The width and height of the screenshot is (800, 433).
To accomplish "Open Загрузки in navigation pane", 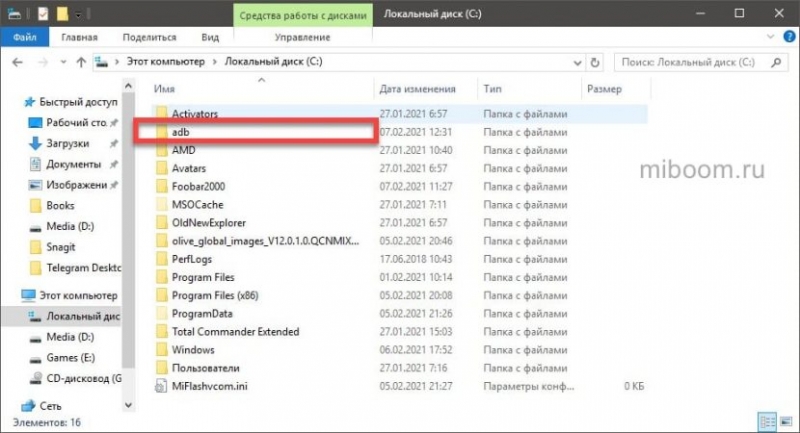I will tap(67, 143).
